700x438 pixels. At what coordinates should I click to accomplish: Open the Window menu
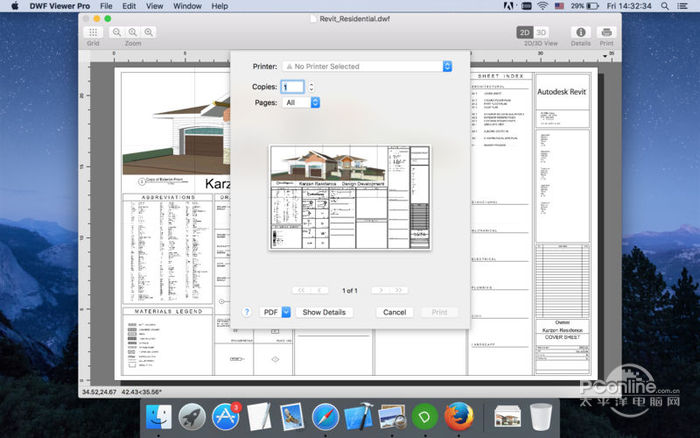tap(186, 6)
